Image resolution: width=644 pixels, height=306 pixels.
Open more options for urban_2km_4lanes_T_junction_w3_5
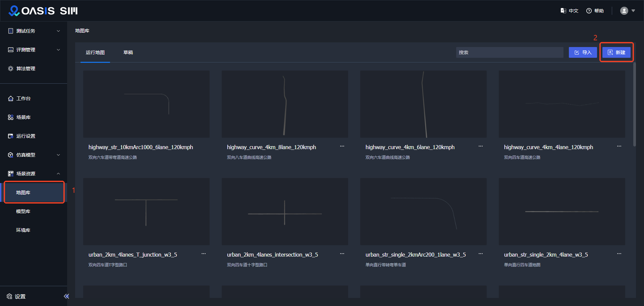tap(203, 254)
